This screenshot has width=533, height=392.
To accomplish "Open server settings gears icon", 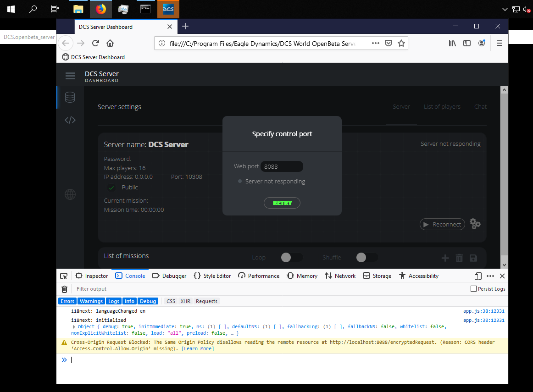I will 475,224.
